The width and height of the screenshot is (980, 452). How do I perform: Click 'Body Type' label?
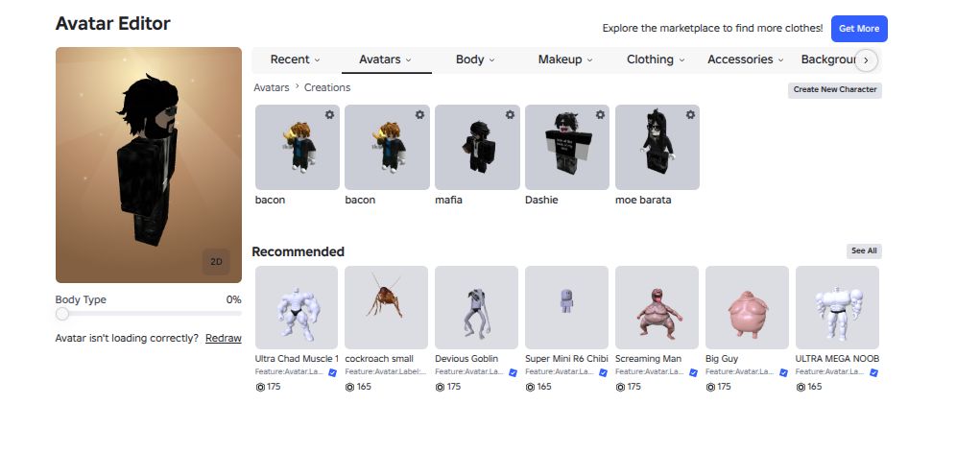click(81, 299)
